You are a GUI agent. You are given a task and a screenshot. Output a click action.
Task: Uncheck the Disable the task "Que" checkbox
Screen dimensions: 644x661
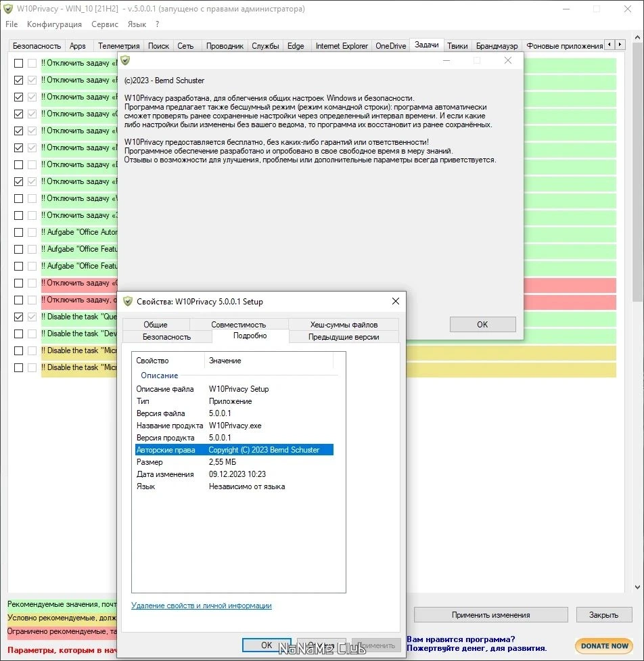tap(18, 317)
